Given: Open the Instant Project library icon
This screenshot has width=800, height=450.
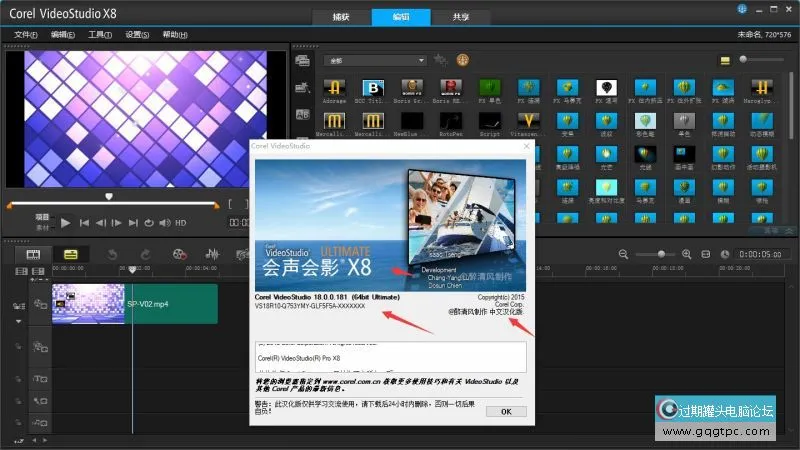Looking at the screenshot, I should tap(302, 88).
